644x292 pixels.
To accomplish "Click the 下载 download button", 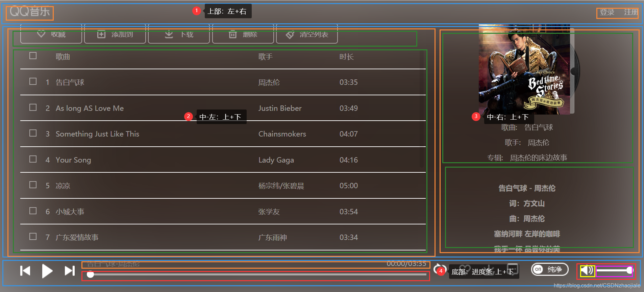I will (179, 34).
